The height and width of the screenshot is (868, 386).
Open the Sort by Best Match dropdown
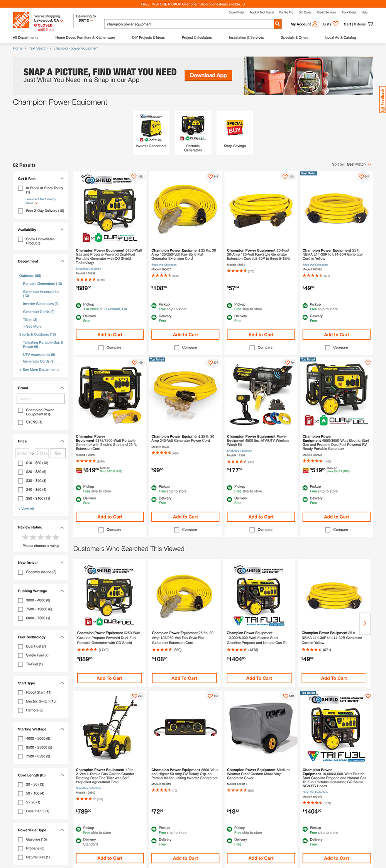(x=359, y=164)
